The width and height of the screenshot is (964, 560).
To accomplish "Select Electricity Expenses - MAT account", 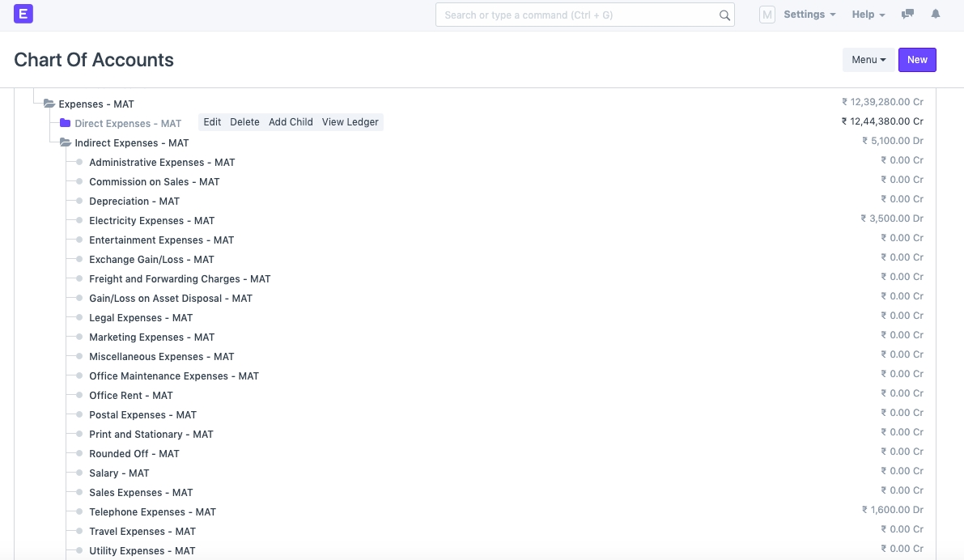I will click(x=151, y=221).
